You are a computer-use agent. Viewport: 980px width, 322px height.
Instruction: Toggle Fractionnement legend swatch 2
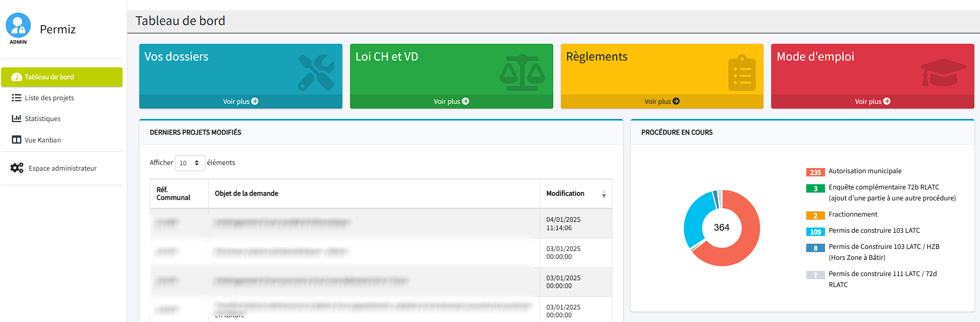[816, 216]
